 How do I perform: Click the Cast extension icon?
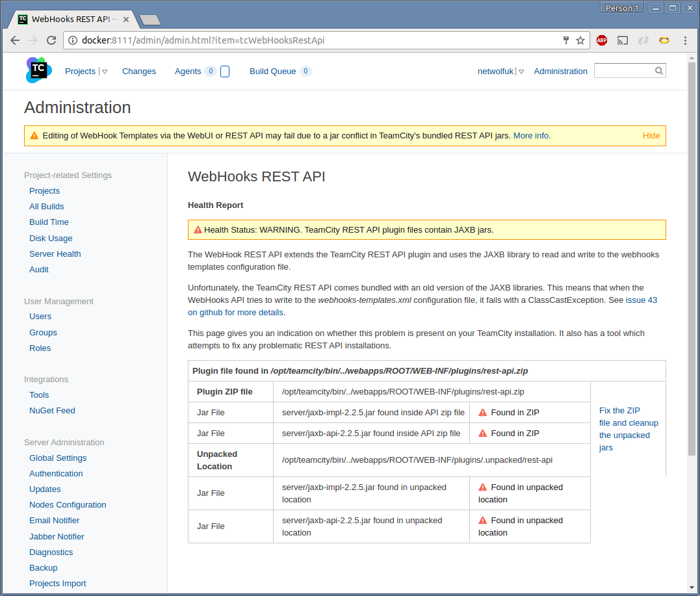point(622,41)
